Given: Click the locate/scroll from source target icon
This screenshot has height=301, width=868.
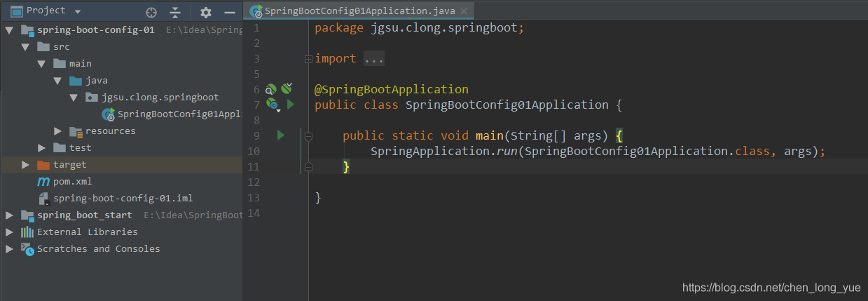Looking at the screenshot, I should pyautogui.click(x=151, y=12).
